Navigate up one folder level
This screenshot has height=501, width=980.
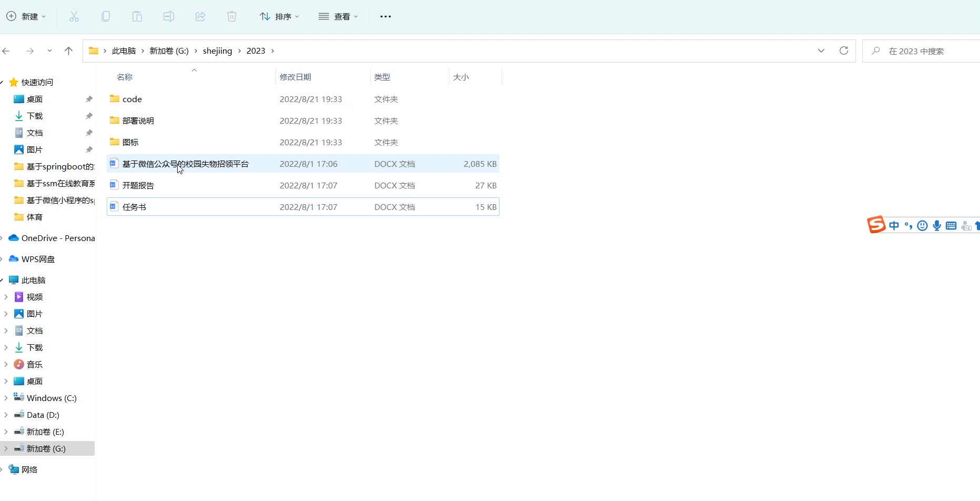[x=68, y=51]
